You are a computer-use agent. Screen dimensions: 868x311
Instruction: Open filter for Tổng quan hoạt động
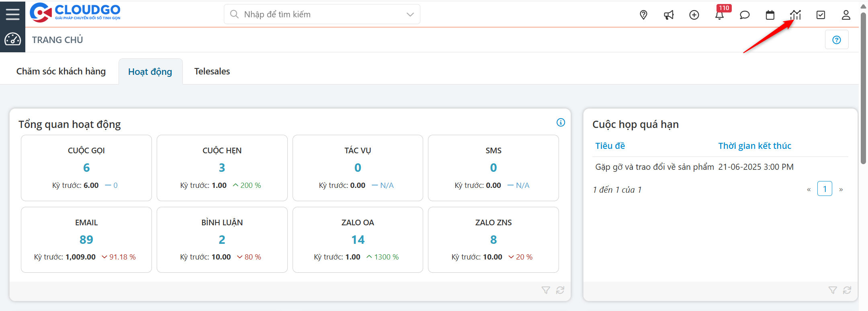(x=546, y=290)
